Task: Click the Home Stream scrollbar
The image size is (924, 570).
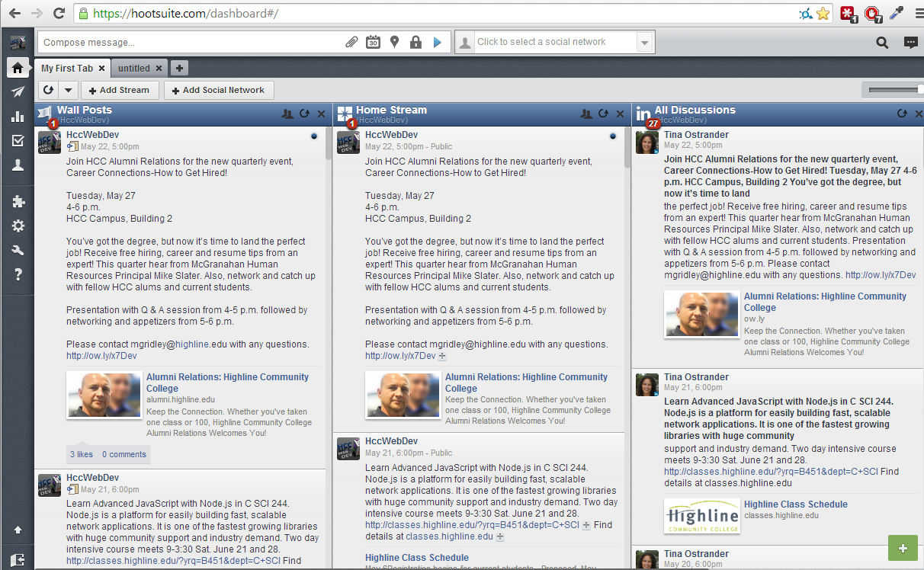Action: tap(627, 147)
